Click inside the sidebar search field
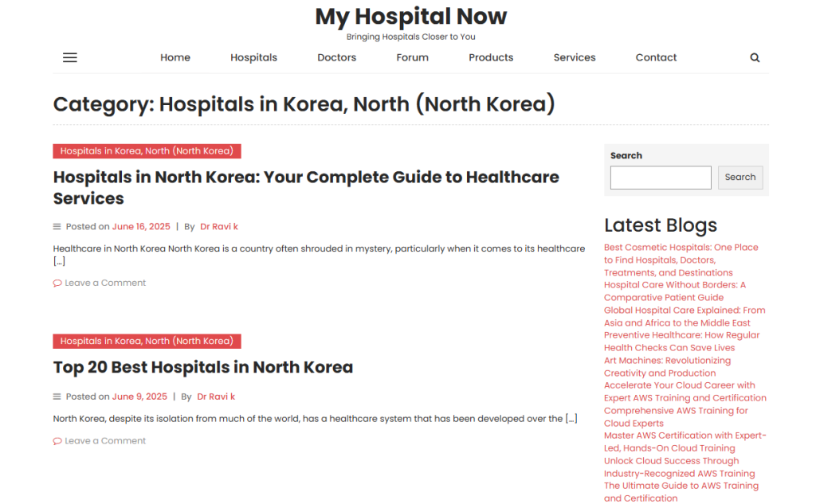The height and width of the screenshot is (504, 816). pos(660,178)
